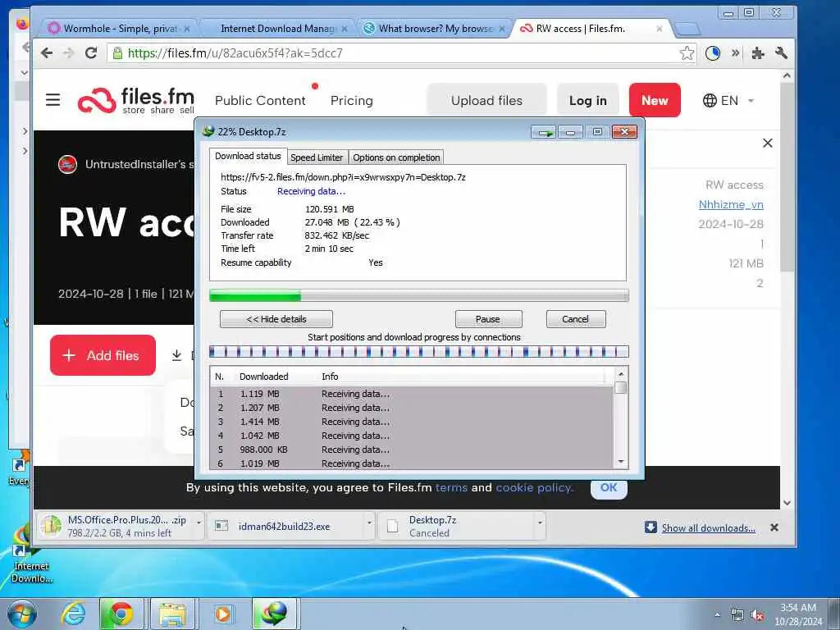
Task: Open the terms link in cookie banner
Action: point(451,487)
